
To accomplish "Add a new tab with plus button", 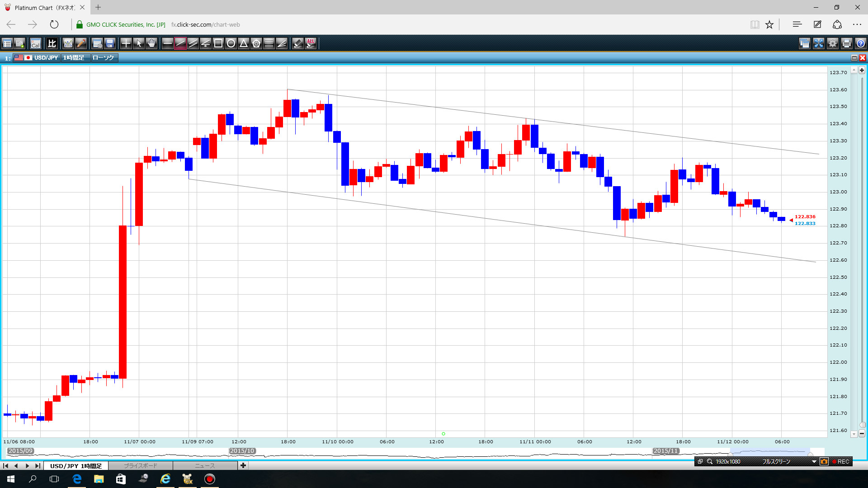I will (x=243, y=465).
